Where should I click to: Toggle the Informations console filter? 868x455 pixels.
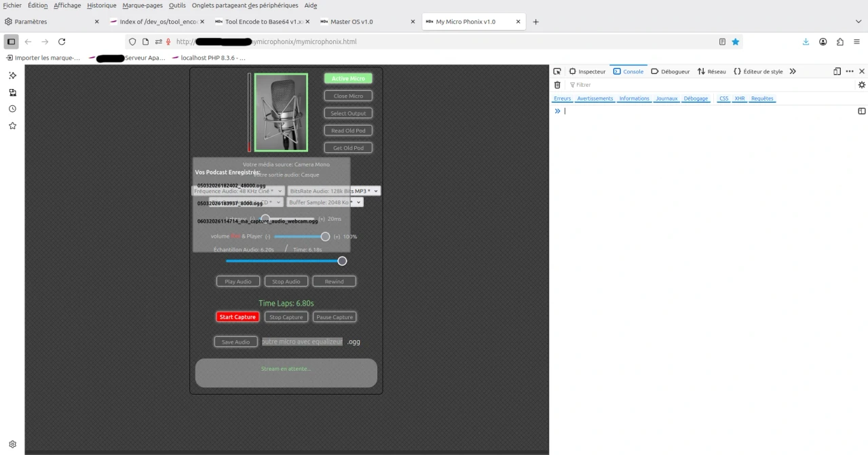pyautogui.click(x=635, y=98)
